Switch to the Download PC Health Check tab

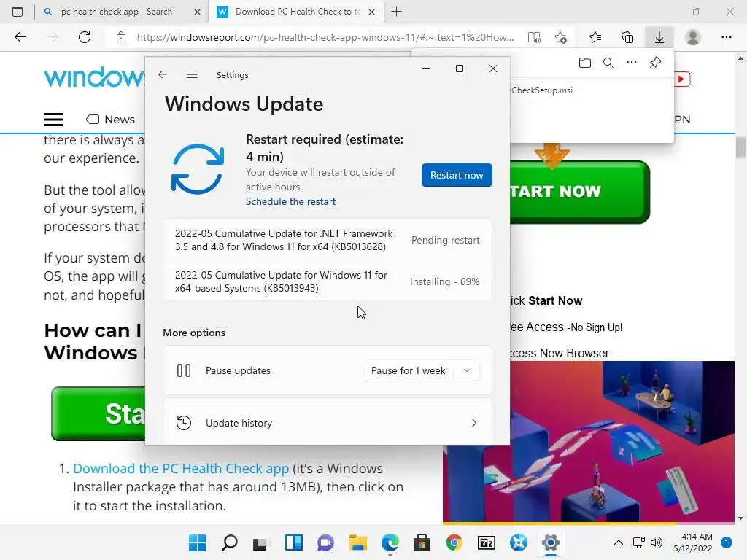(298, 12)
